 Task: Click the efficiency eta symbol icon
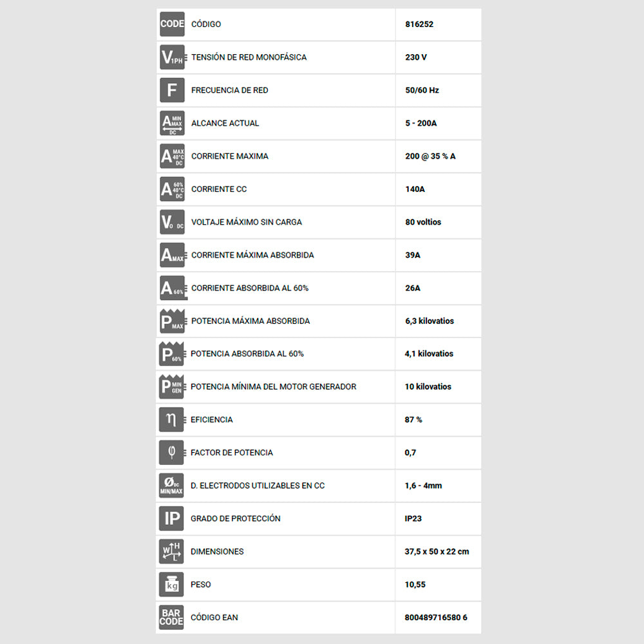172,419
